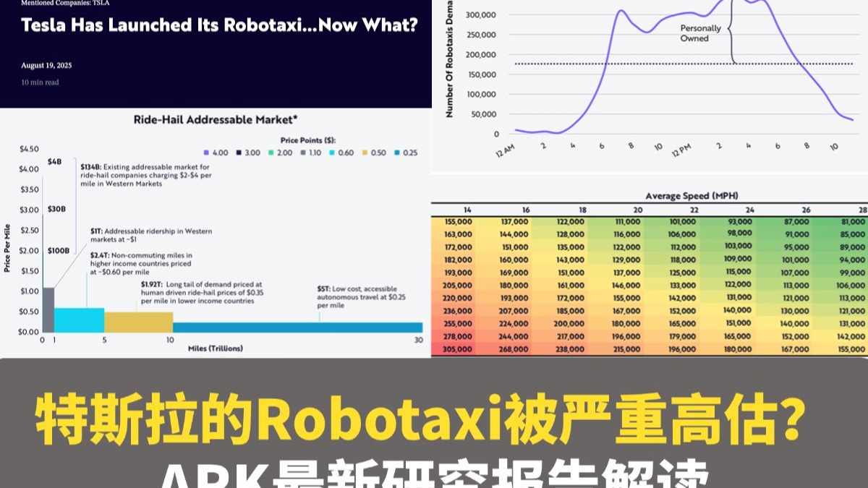The height and width of the screenshot is (488, 868).
Task: Click the '$4.50' price axis label
Action: coord(29,149)
